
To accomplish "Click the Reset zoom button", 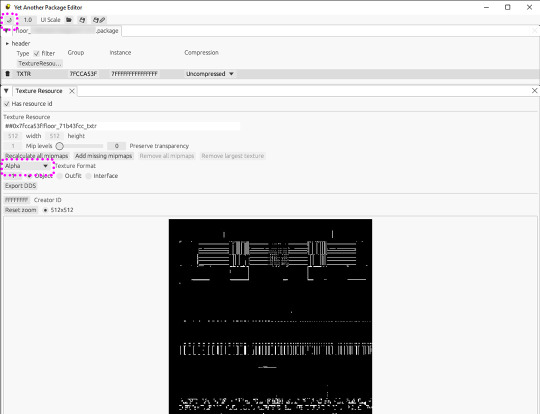I will (x=21, y=210).
